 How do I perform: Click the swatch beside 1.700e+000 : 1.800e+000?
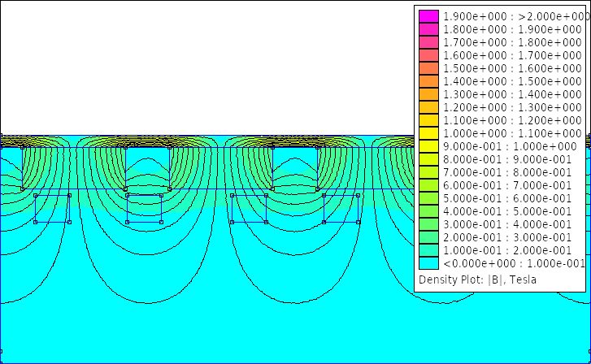(x=428, y=42)
